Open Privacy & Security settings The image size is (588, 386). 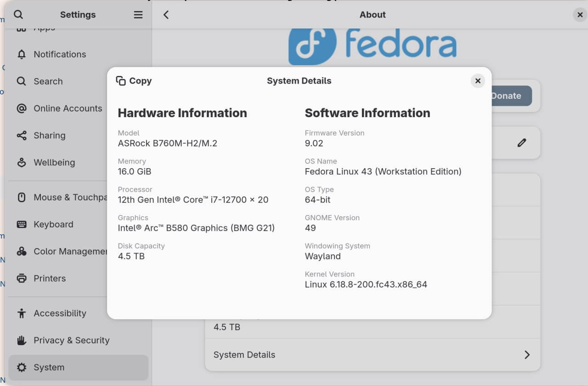point(71,341)
